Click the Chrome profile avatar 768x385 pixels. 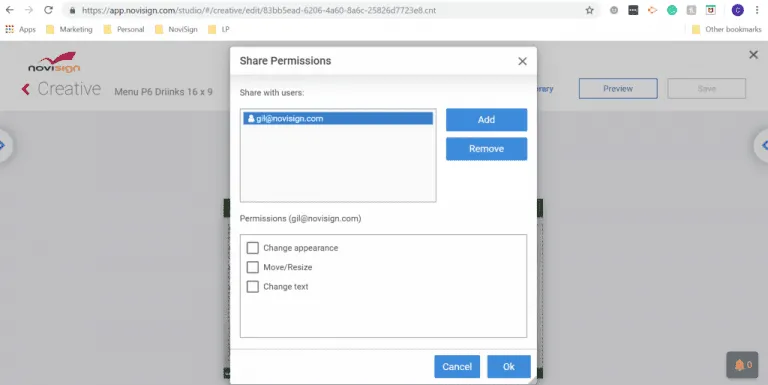(x=738, y=10)
